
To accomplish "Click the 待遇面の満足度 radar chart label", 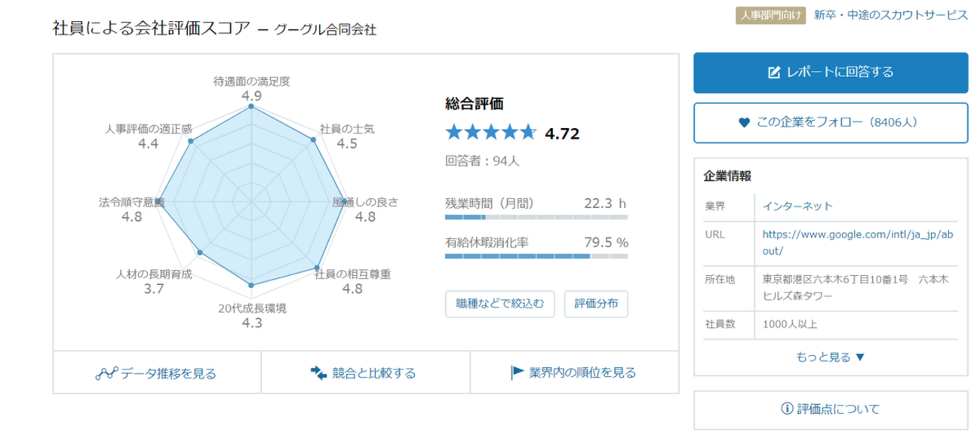I will (x=253, y=81).
